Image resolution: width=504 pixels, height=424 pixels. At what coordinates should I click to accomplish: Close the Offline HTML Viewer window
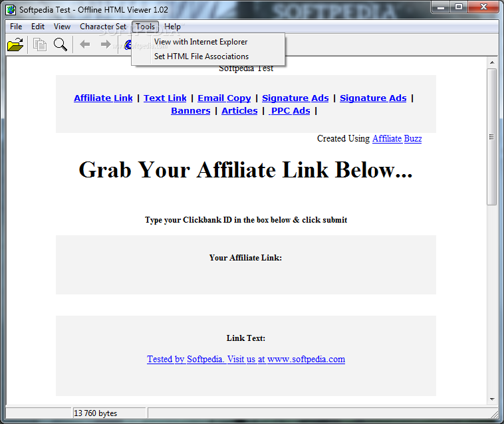tap(484, 7)
